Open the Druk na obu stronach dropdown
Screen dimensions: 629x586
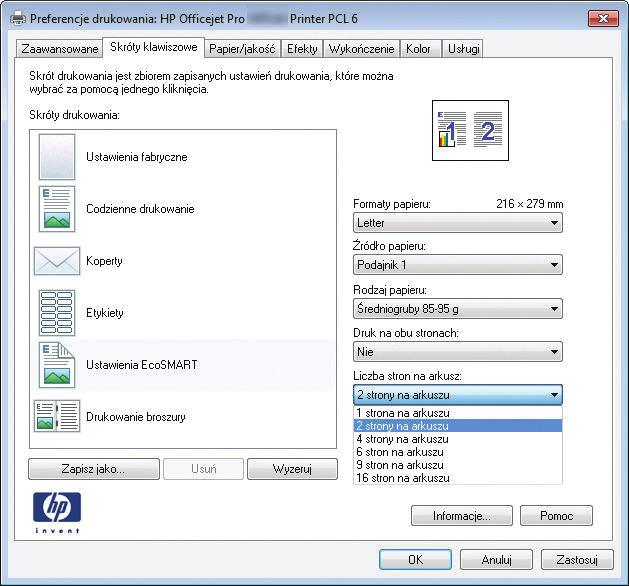(458, 352)
